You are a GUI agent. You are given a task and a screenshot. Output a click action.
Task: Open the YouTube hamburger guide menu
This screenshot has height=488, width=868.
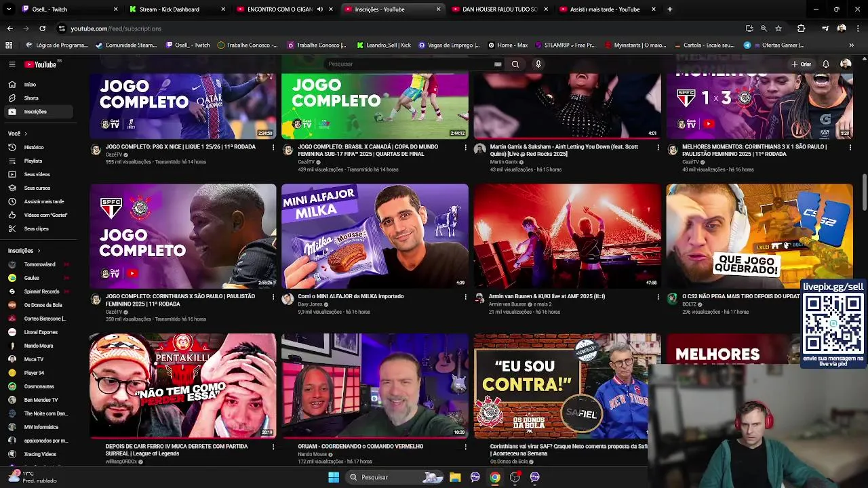click(x=12, y=64)
